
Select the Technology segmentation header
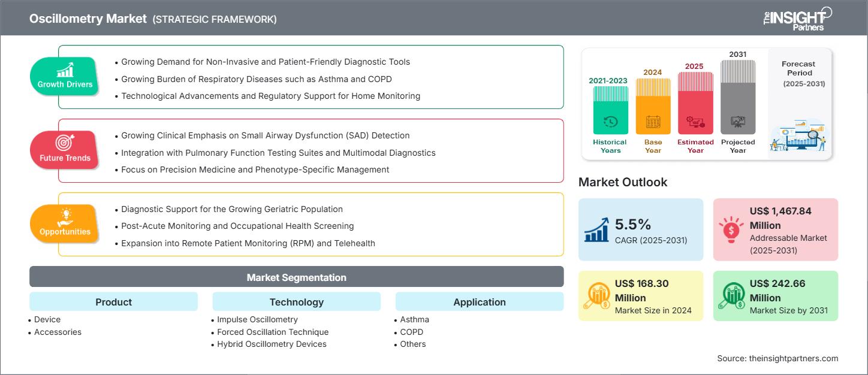[296, 302]
